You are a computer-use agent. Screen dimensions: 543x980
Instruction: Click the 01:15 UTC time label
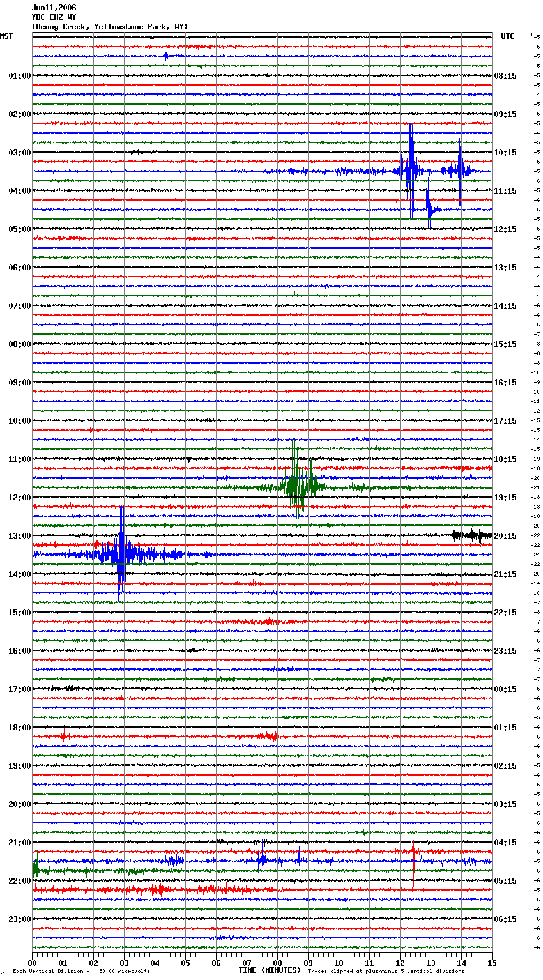pos(505,728)
